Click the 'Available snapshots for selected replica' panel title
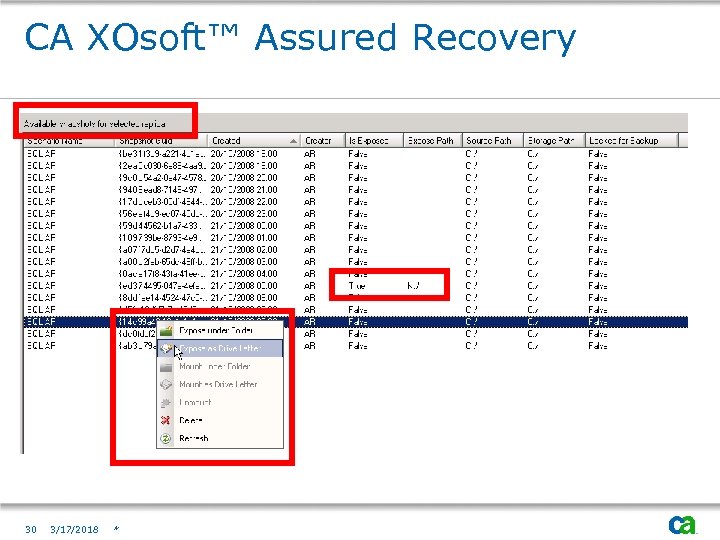Viewport: 720px width, 540px height. click(95, 124)
